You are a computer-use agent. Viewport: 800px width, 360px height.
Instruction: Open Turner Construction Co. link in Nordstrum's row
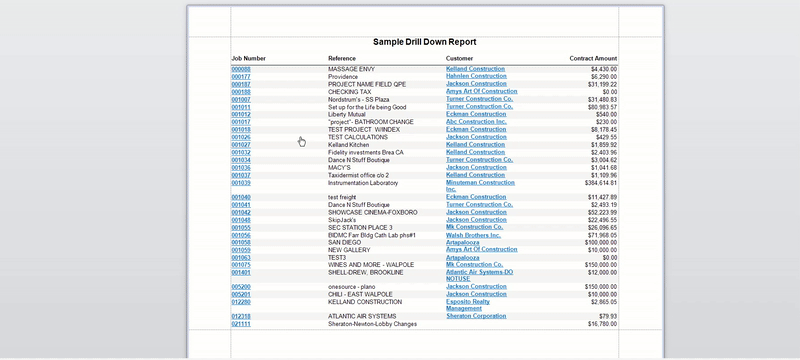click(479, 99)
